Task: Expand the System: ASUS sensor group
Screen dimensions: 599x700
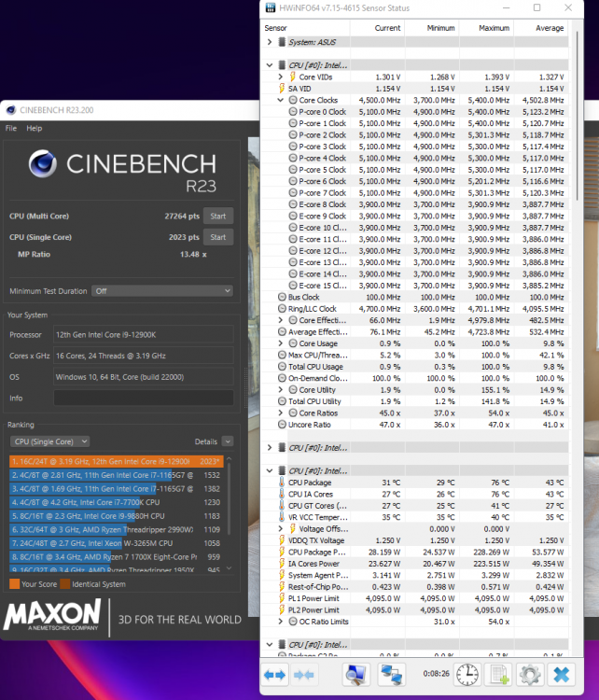Action: coord(269,42)
